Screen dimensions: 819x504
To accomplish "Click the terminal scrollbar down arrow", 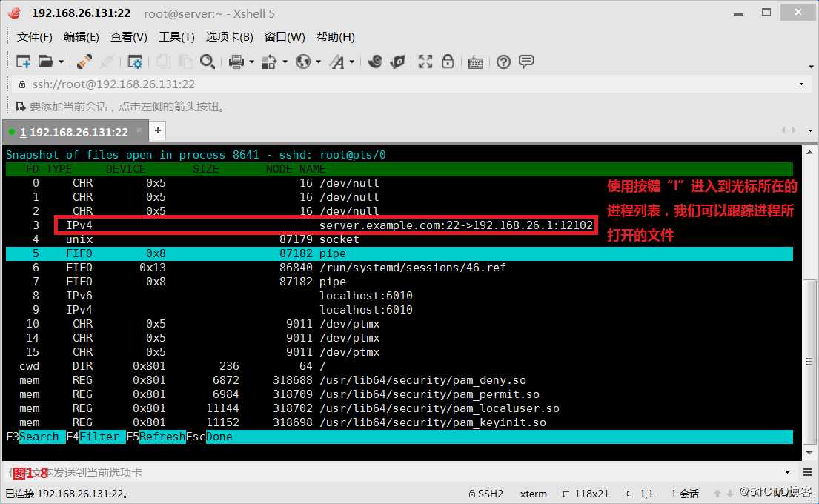I will [809, 453].
